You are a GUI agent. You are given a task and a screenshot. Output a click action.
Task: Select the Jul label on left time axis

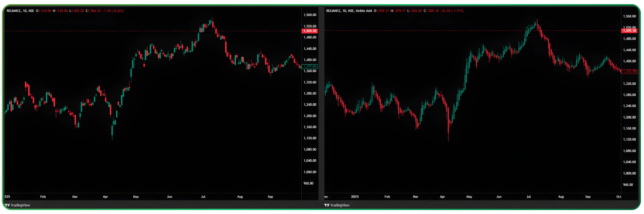coord(203,197)
